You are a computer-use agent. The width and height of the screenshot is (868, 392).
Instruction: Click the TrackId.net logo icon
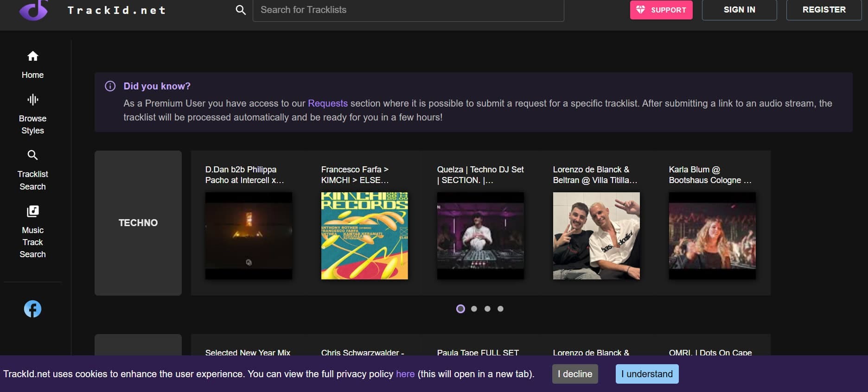(x=33, y=10)
